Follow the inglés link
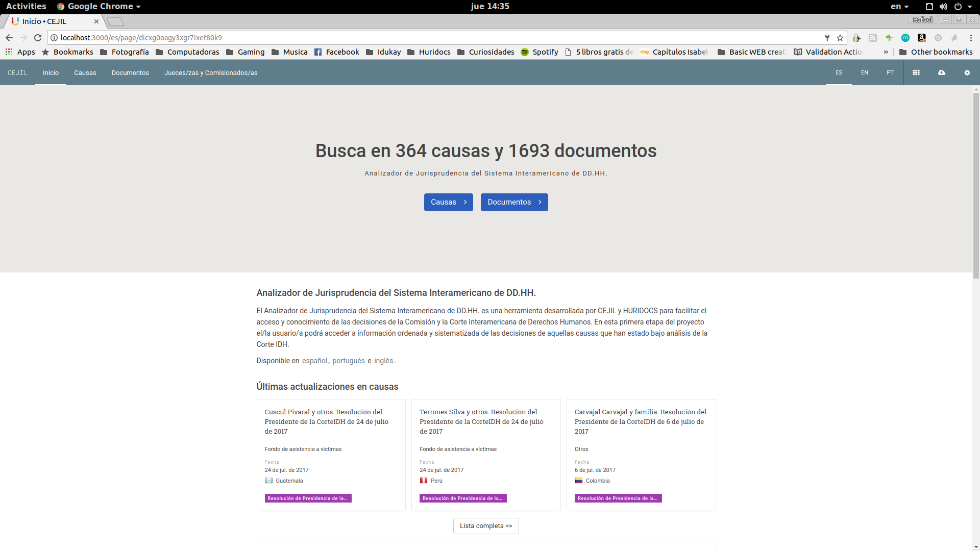The image size is (980, 551). click(x=384, y=361)
